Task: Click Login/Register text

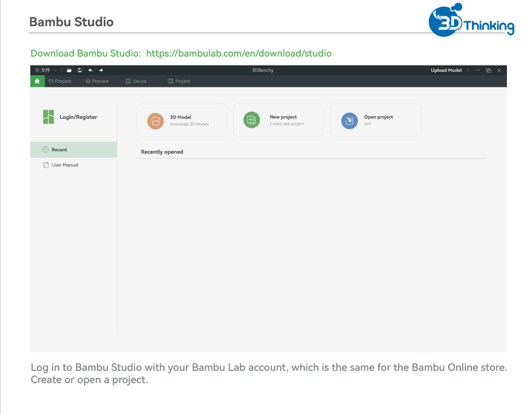Action: pos(79,117)
